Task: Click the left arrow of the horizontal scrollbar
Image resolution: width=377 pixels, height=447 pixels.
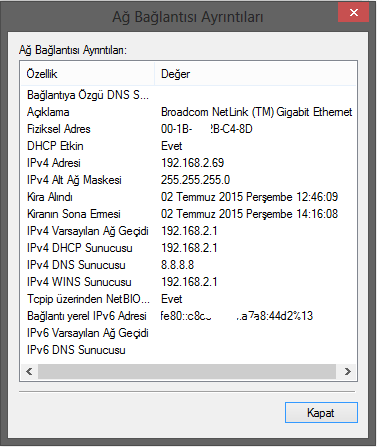Action: point(29,371)
